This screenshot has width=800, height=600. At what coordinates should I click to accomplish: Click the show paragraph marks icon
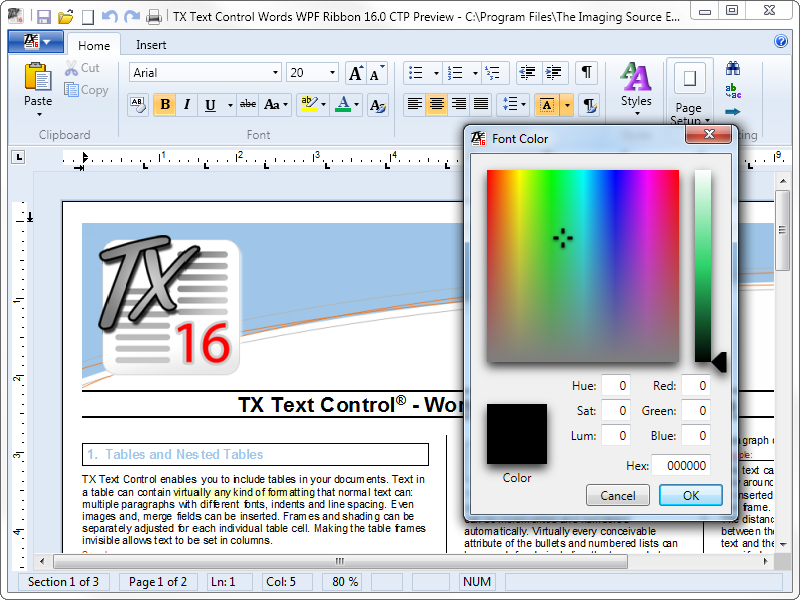pyautogui.click(x=587, y=73)
